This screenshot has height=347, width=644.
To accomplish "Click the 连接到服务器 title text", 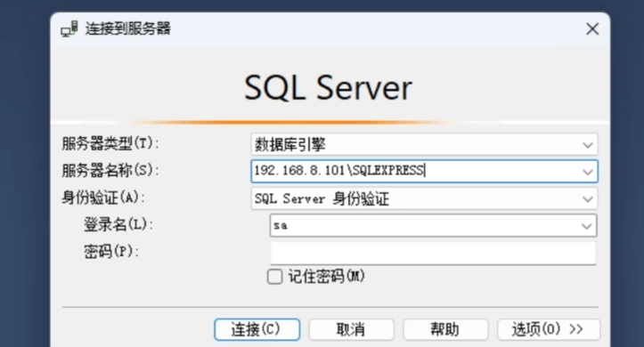I will (x=128, y=28).
